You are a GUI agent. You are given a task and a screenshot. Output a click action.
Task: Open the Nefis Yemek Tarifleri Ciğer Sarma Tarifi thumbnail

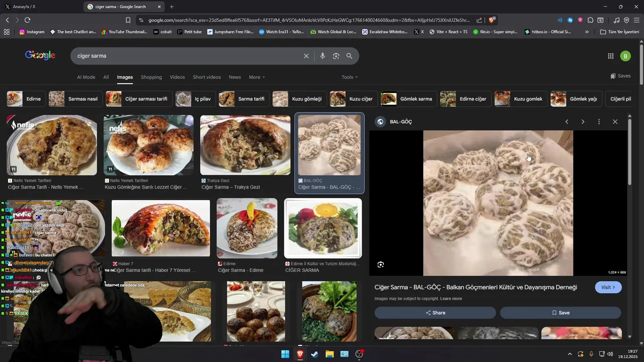tap(51, 145)
